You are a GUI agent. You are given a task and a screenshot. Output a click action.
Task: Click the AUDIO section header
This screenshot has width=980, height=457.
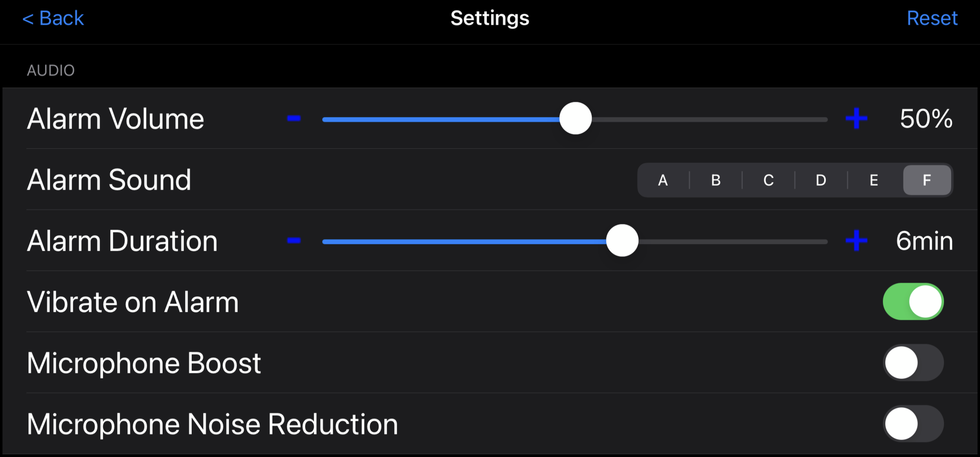tap(51, 70)
